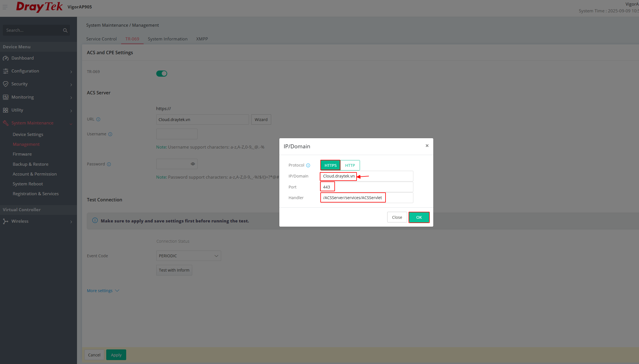Click the Test with Inform button
The width and height of the screenshot is (639, 364).
click(174, 270)
